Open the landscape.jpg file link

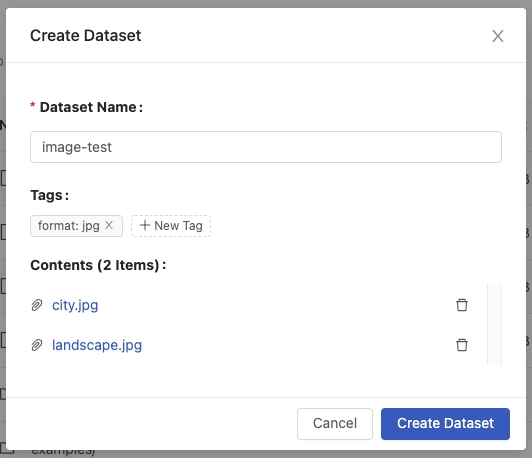[97, 345]
